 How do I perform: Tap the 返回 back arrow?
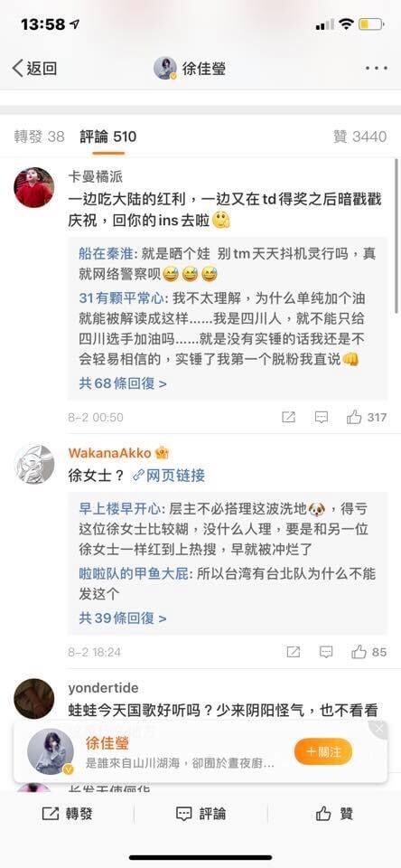click(34, 69)
